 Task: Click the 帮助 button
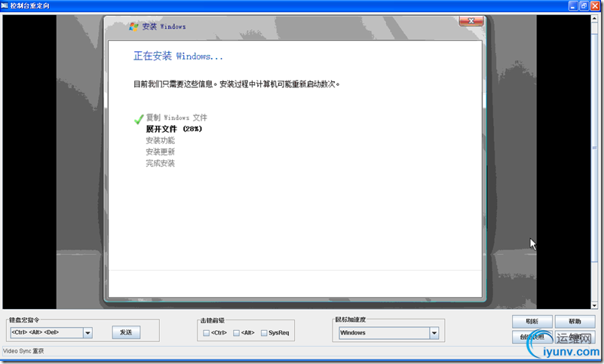coord(575,321)
